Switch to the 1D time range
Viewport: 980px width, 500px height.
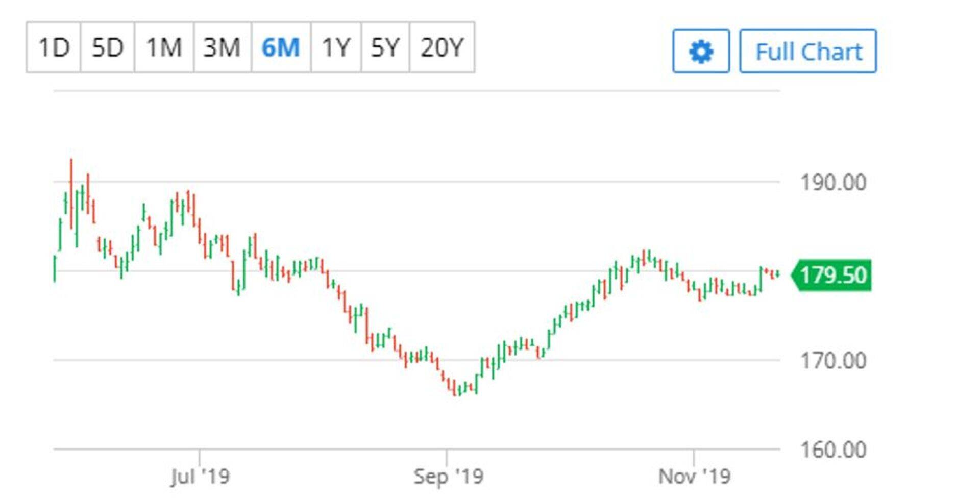[x=54, y=47]
